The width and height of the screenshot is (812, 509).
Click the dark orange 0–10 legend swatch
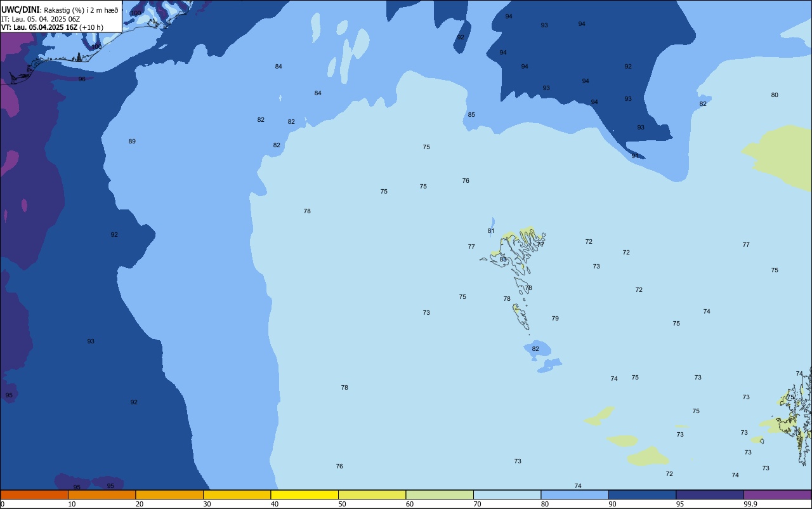(34, 494)
